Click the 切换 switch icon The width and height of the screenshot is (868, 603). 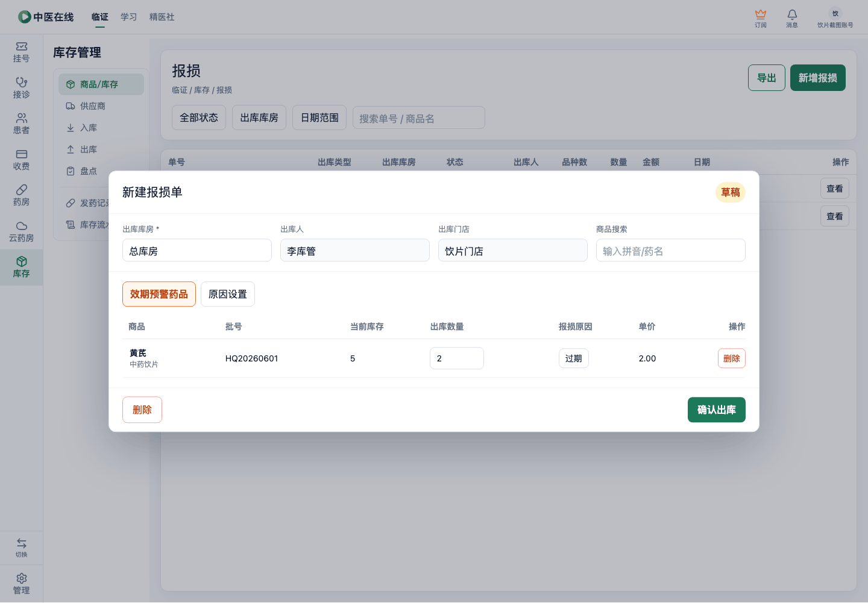21,548
